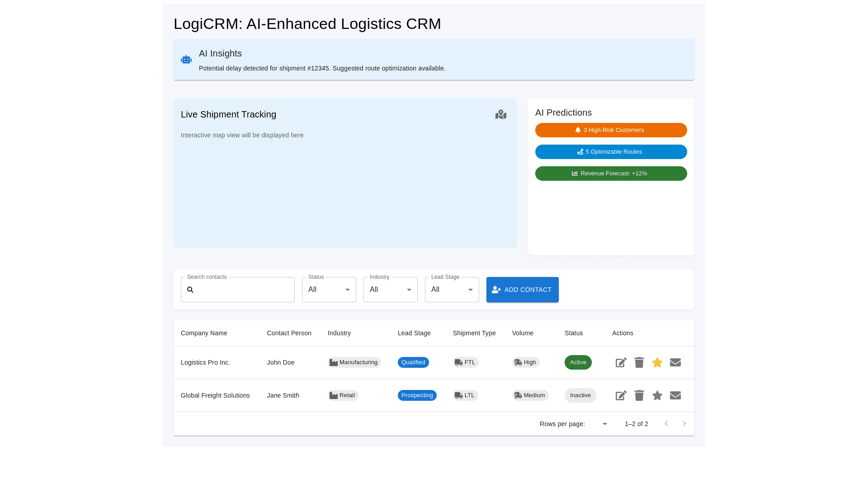Delete the Global Freight Solutions row
Viewport: 868px width, 488px height.
tap(639, 395)
